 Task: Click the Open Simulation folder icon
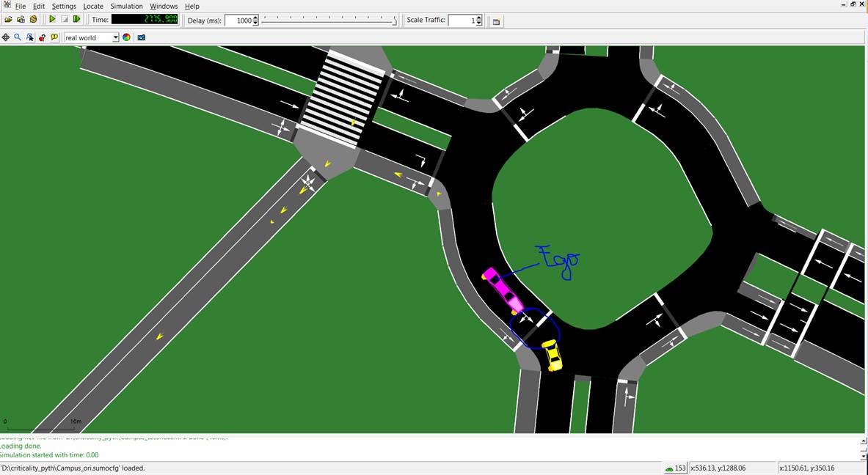coord(8,20)
